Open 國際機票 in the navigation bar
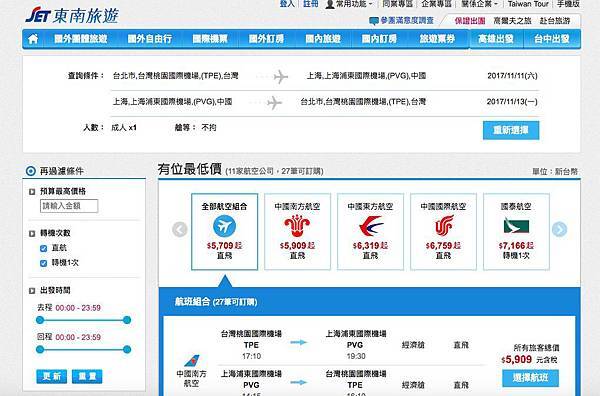600x396 pixels. [x=210, y=39]
